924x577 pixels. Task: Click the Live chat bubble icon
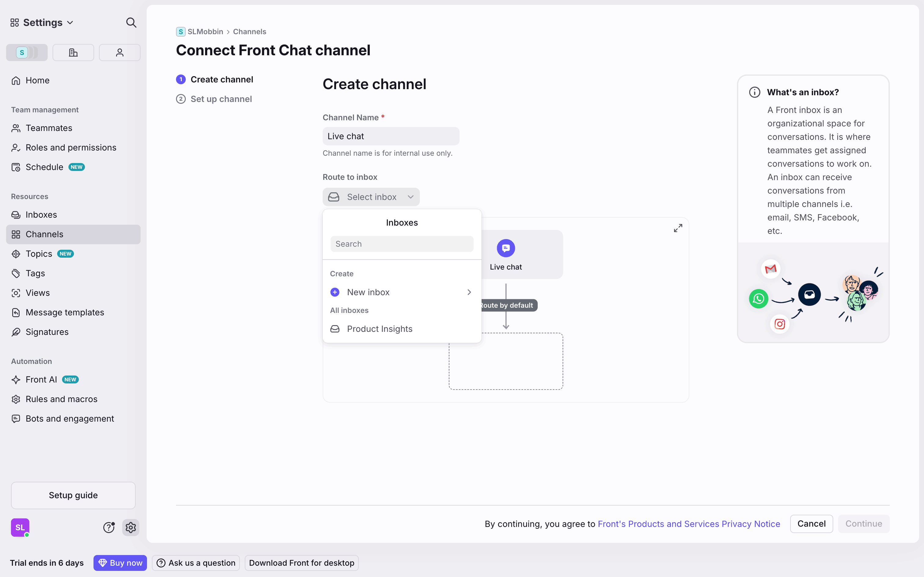tap(505, 249)
